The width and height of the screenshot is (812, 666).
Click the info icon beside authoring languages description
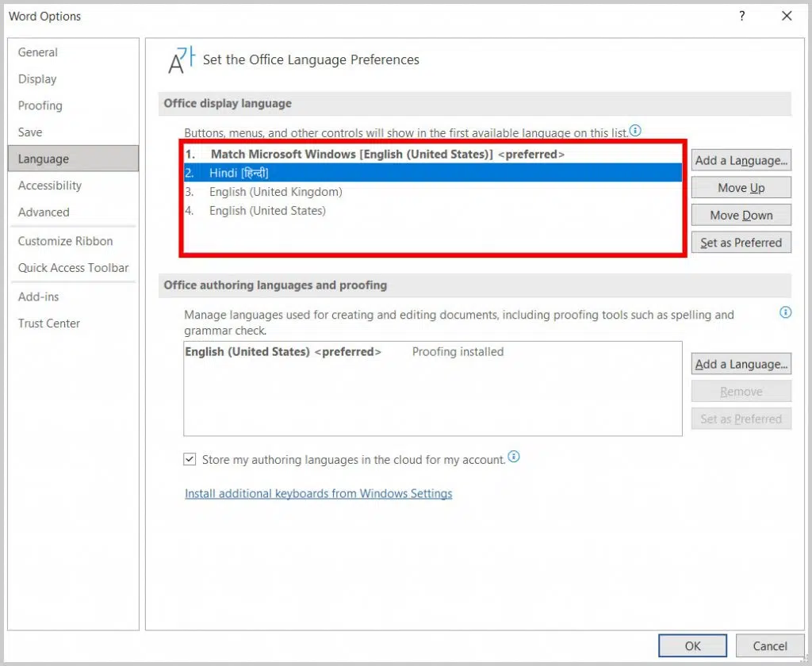click(x=785, y=312)
